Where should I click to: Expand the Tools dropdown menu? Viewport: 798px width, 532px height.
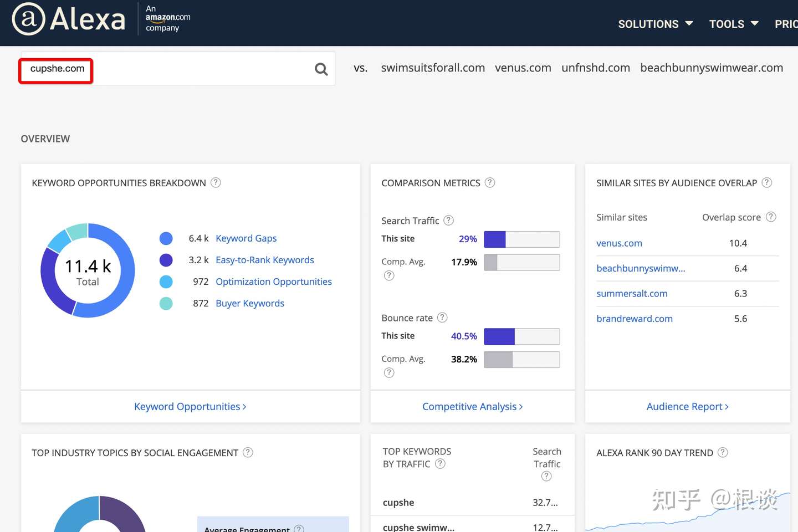pyautogui.click(x=734, y=24)
